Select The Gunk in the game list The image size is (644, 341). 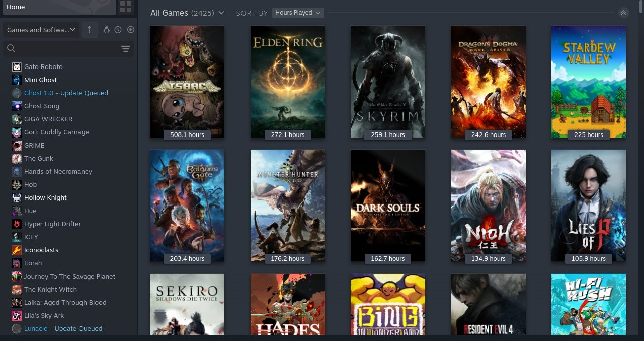39,158
